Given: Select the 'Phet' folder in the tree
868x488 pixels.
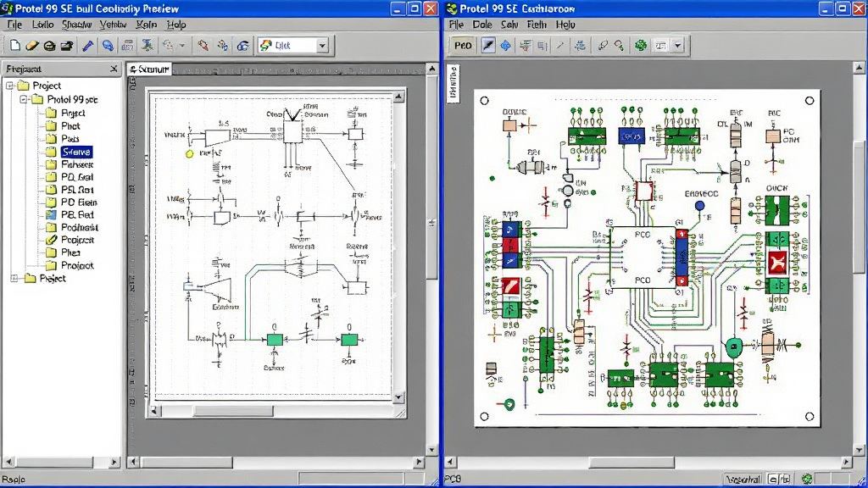Looking at the screenshot, I should coord(70,126).
